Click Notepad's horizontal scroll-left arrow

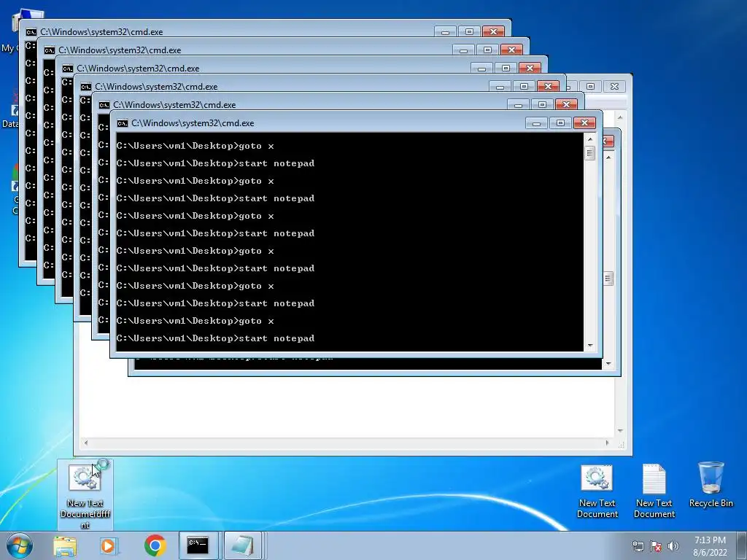[86, 443]
